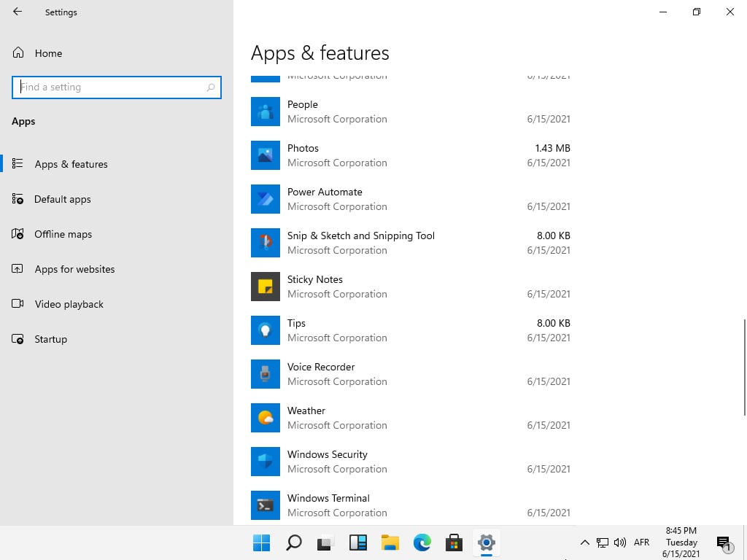
Task: Click the search magnifier in Find a setting
Action: click(211, 87)
